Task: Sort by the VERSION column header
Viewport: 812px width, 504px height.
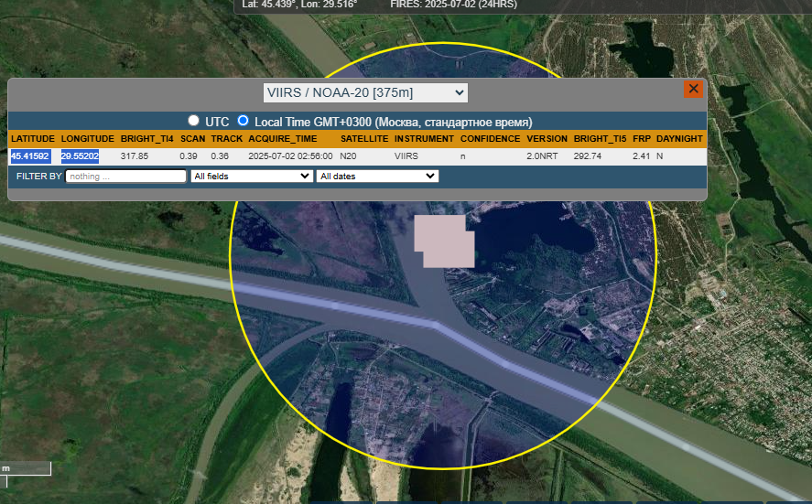Action: (x=547, y=139)
